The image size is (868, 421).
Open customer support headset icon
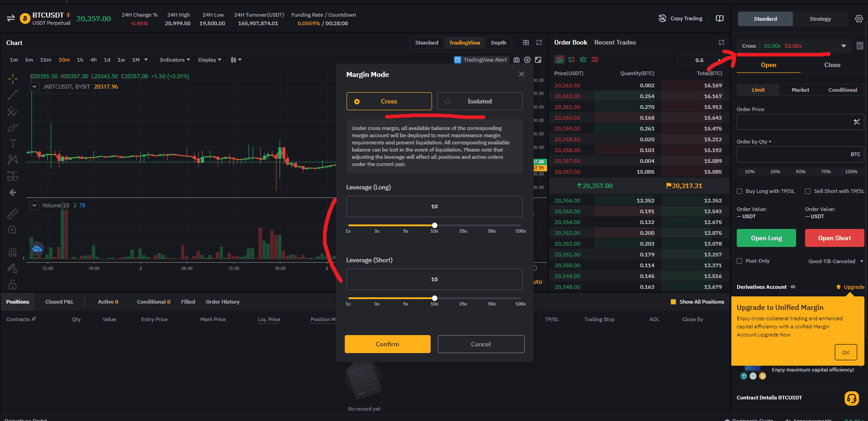[851, 398]
